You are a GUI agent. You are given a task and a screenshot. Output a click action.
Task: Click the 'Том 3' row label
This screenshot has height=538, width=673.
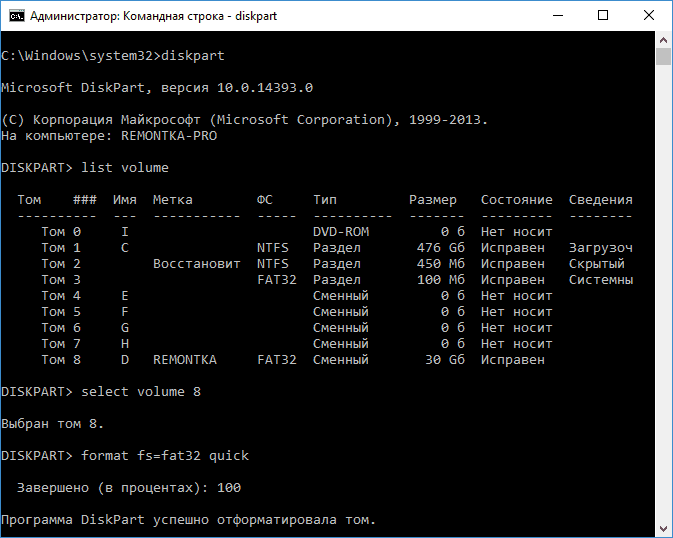pos(61,280)
